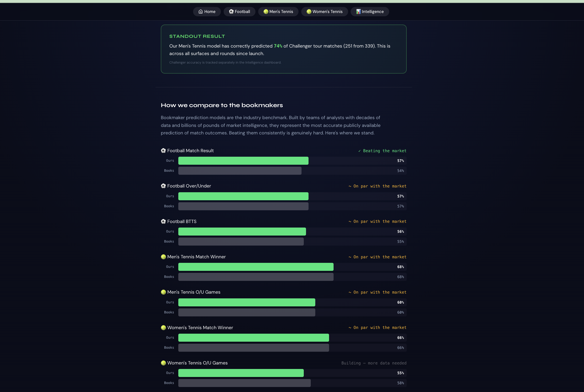
Task: Click the 'Ours' label in Football Over/Under
Action: pyautogui.click(x=170, y=196)
